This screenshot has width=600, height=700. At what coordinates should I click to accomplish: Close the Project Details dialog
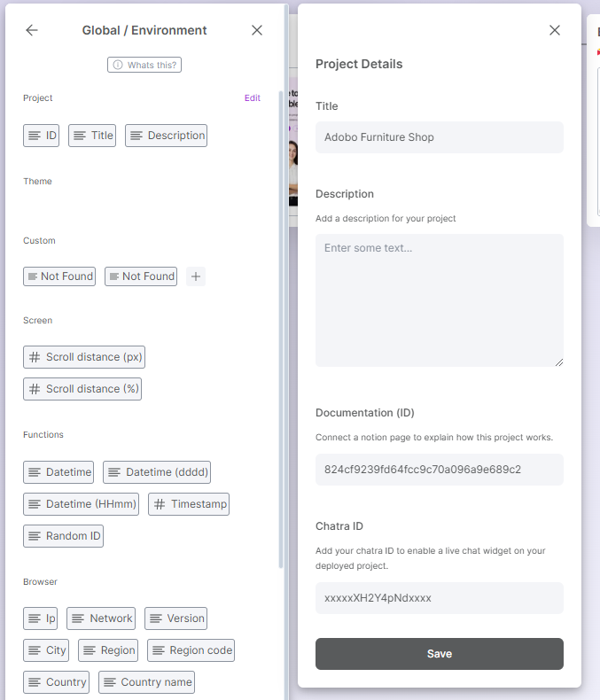pyautogui.click(x=555, y=30)
